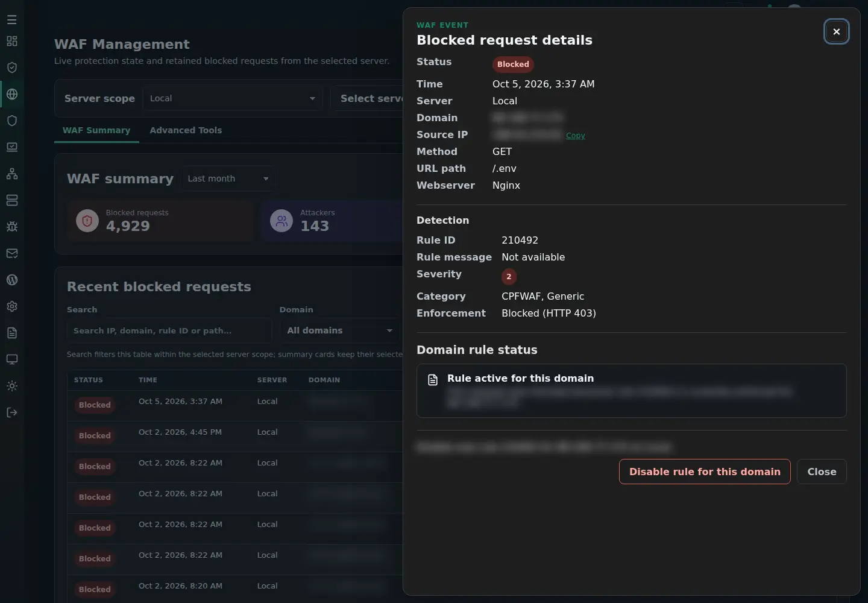Open the WordPress icon in sidebar

12,280
